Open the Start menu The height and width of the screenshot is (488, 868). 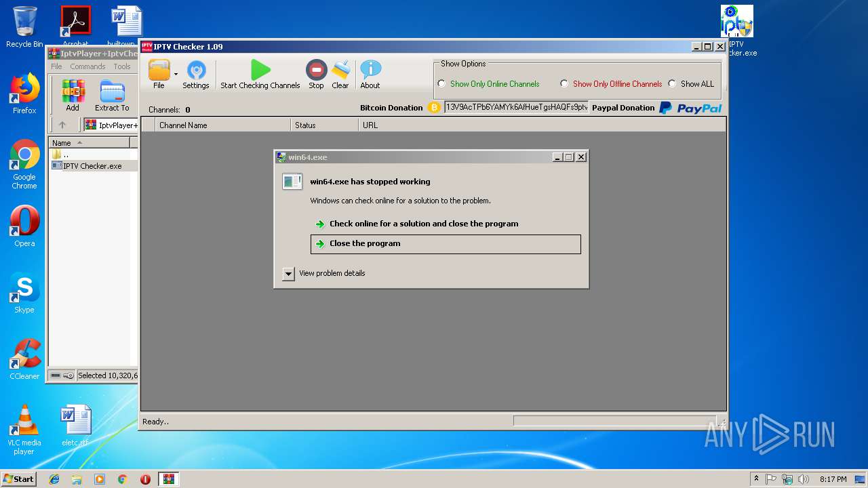(18, 479)
